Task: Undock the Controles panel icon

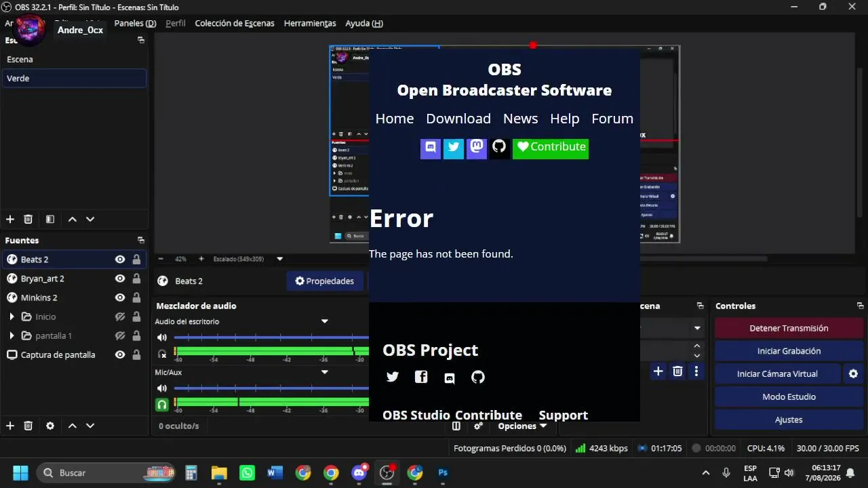Action: (860, 306)
